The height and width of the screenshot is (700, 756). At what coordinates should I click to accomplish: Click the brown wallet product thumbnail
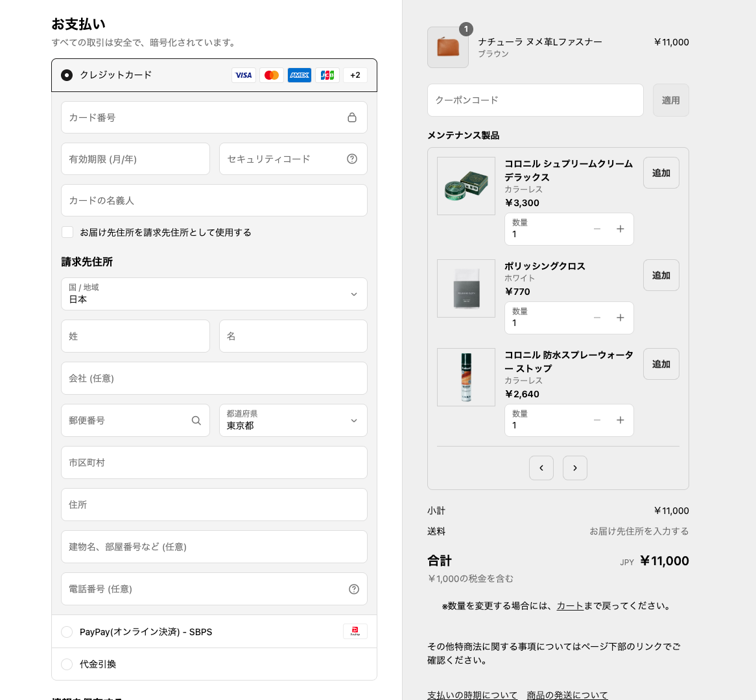click(x=448, y=47)
